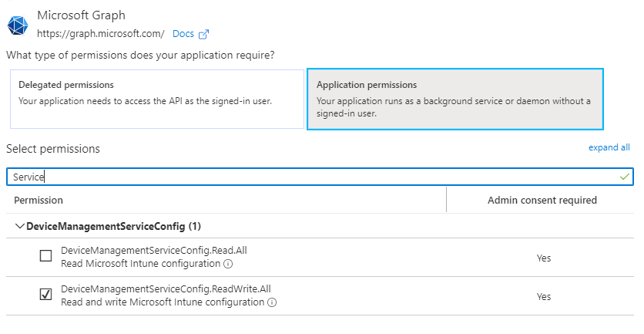Click the expand all link
This screenshot has height=334, width=644.
[x=609, y=147]
